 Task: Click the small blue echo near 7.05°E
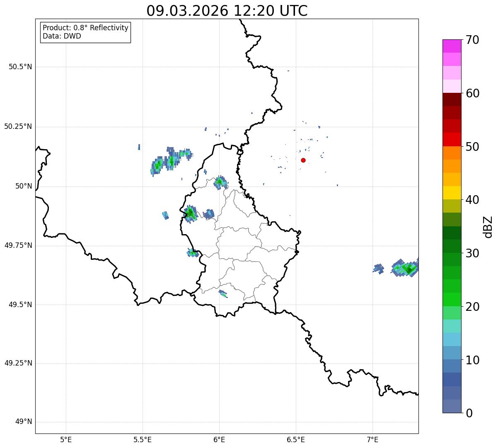coord(378,268)
